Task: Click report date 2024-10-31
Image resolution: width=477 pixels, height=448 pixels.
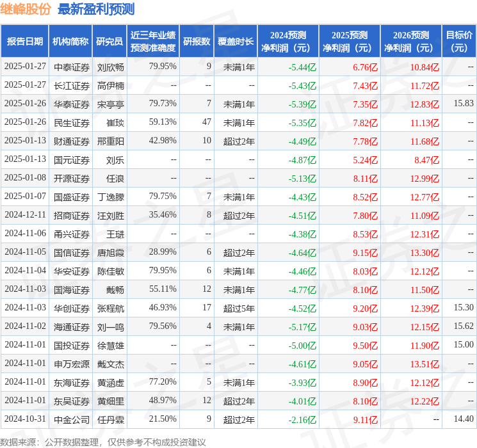Action: pos(25,419)
